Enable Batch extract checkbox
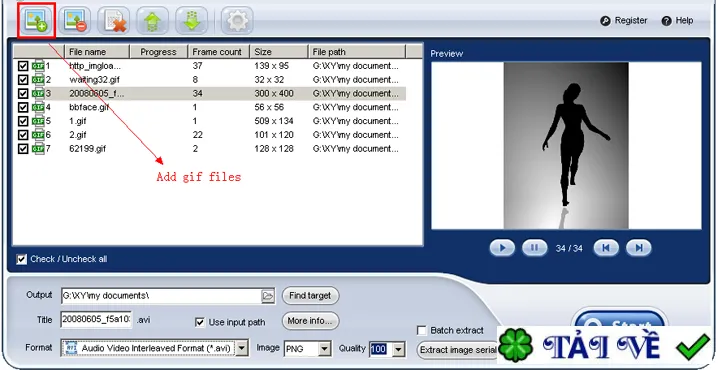718x370 pixels. point(422,330)
